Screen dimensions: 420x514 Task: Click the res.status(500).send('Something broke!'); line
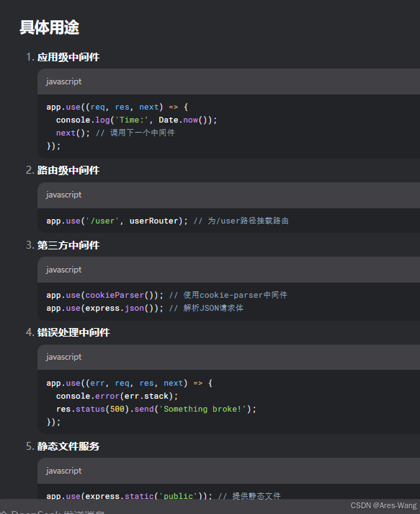[x=156, y=409]
